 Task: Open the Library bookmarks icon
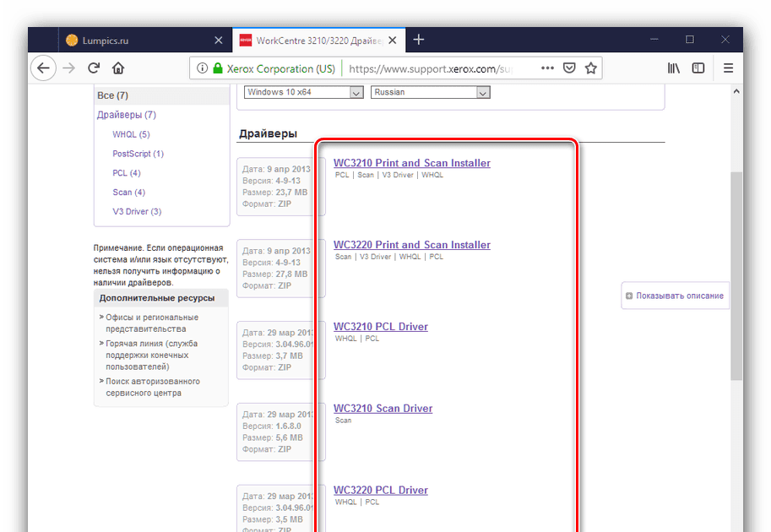673,68
